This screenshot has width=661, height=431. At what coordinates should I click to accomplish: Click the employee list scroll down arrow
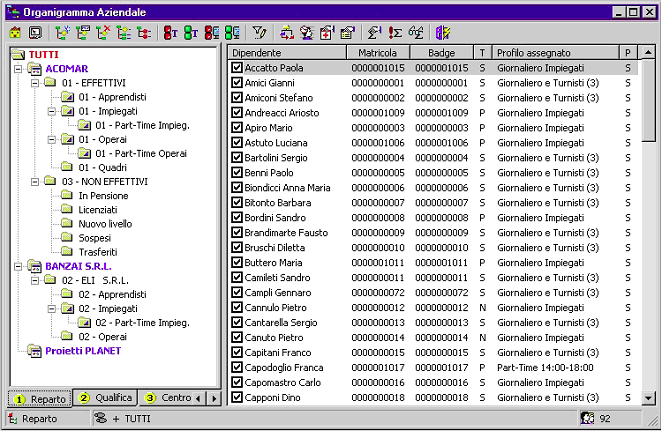click(x=648, y=397)
